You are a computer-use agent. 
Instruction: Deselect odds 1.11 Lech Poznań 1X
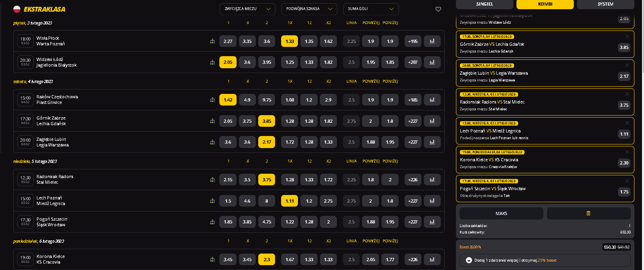point(290,201)
